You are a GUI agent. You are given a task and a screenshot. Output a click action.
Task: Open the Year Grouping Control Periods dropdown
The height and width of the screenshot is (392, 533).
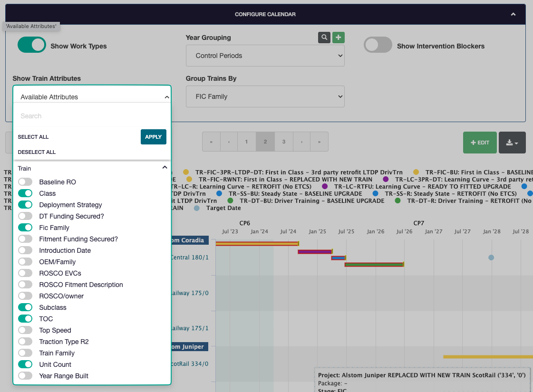click(265, 56)
